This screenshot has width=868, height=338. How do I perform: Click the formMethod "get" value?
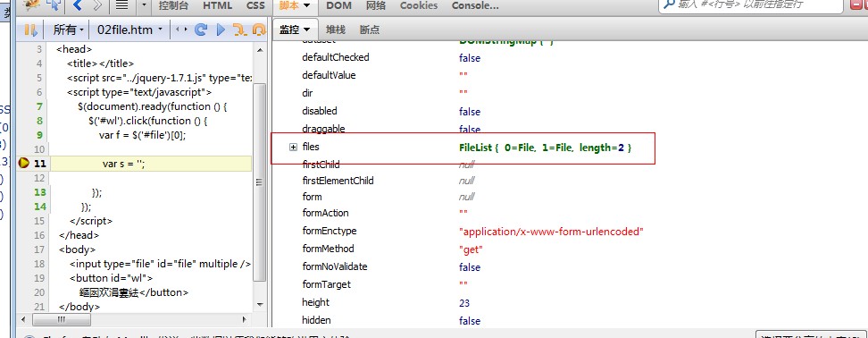(471, 249)
